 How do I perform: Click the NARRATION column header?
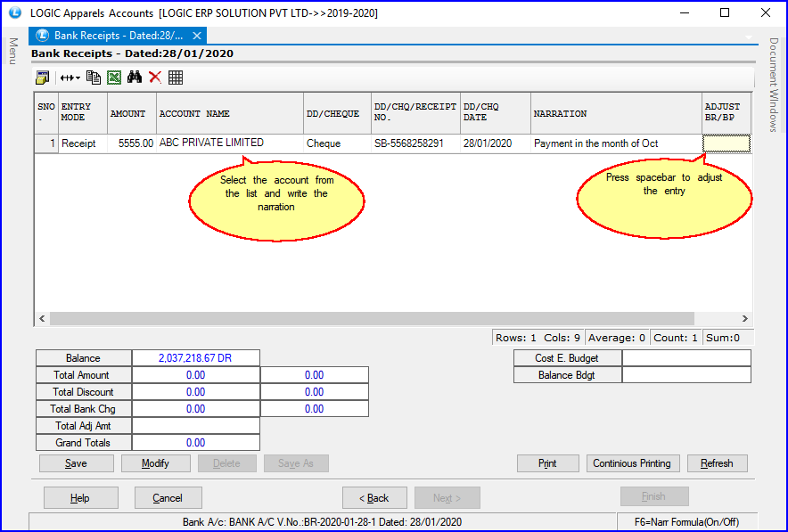[x=617, y=113]
